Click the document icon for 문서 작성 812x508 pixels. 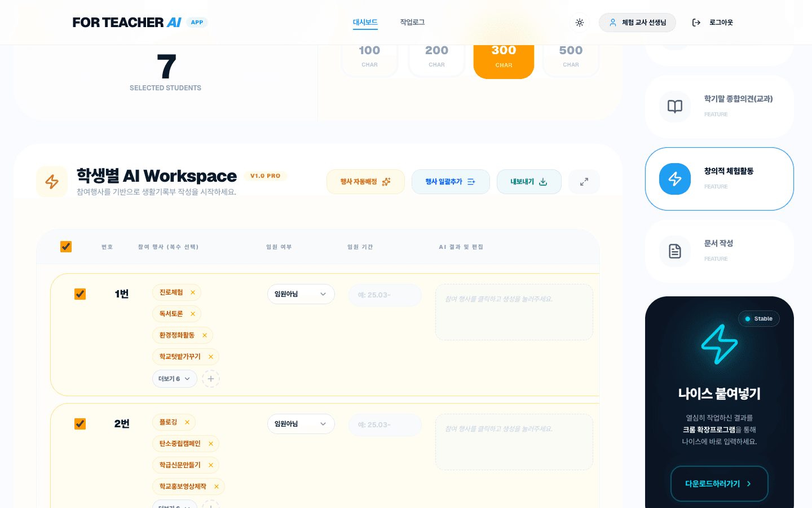pos(675,251)
